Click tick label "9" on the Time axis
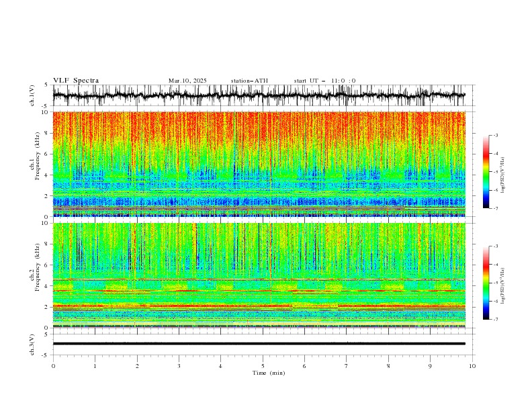The image size is (532, 411). click(430, 366)
